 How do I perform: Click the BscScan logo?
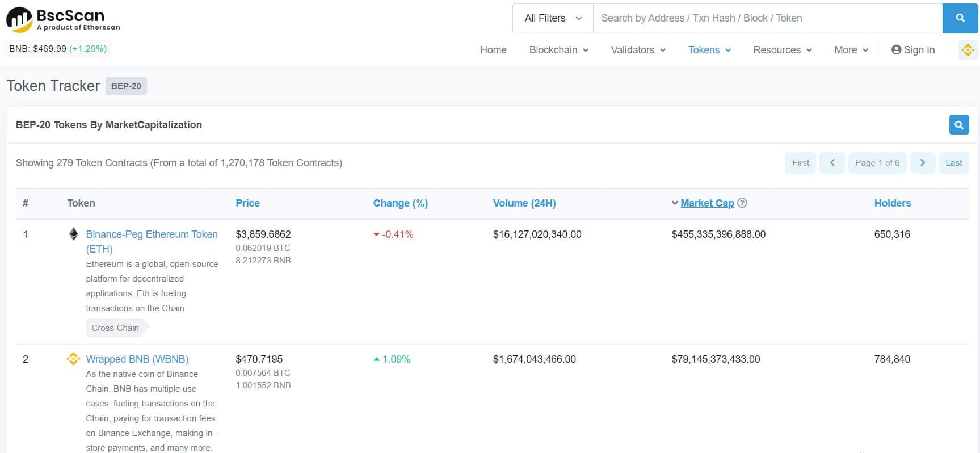coord(63,19)
